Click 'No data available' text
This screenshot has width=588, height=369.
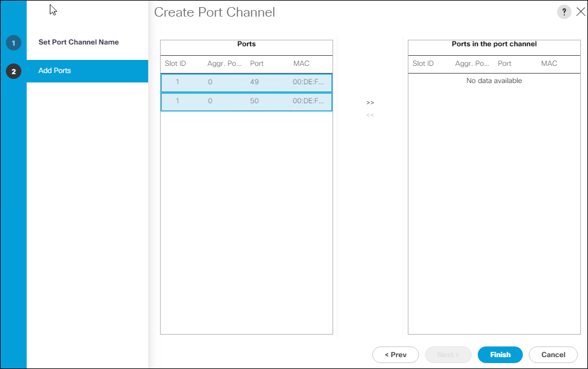coord(494,81)
